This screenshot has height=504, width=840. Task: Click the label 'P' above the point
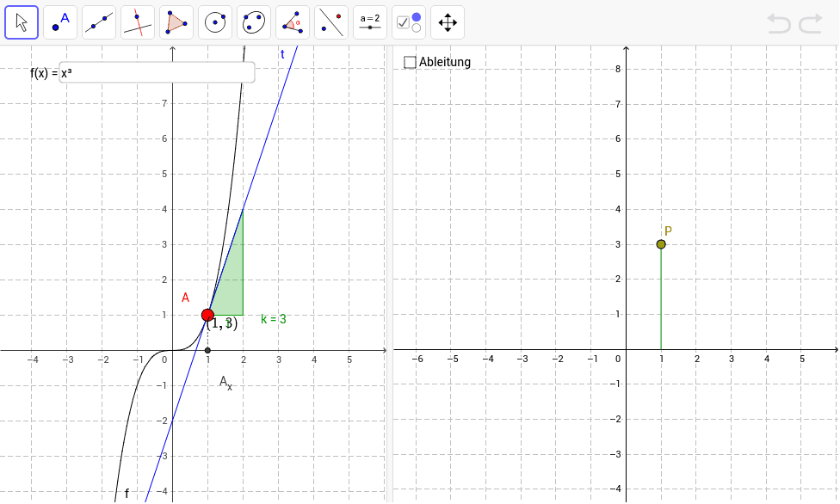(668, 230)
